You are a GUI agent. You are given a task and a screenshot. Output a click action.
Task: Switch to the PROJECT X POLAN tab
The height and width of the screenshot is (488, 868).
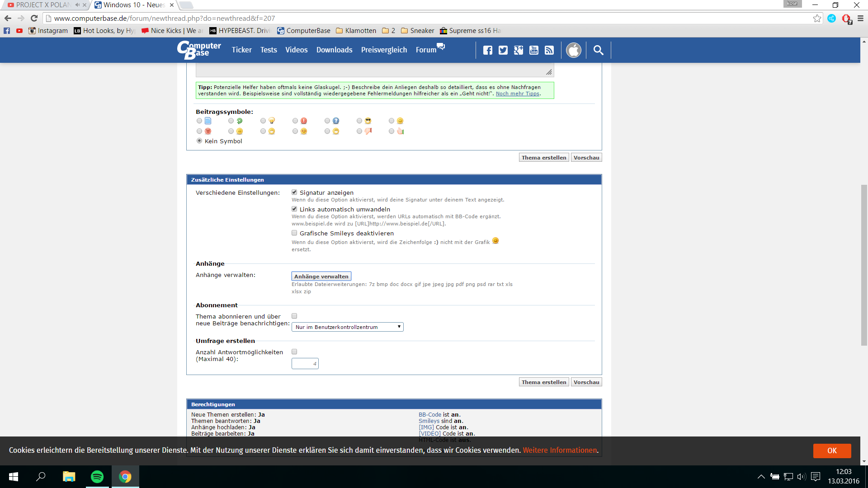[x=43, y=5]
